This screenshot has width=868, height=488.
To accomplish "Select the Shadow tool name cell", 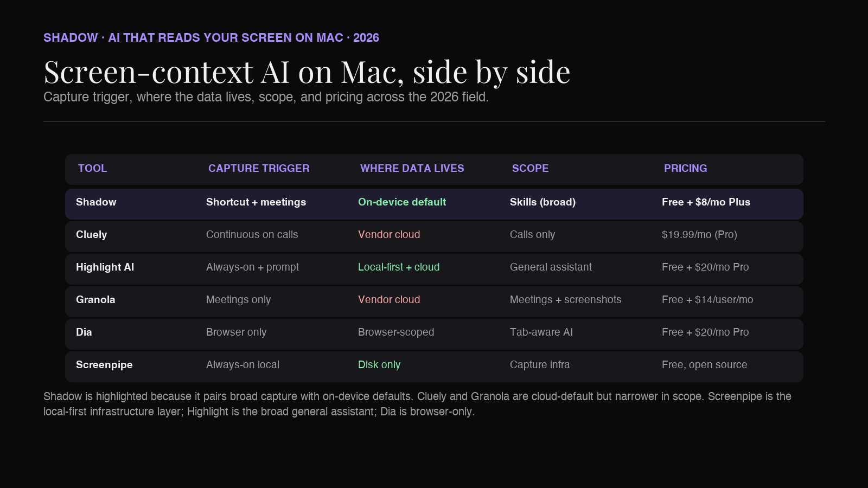I will coord(96,202).
